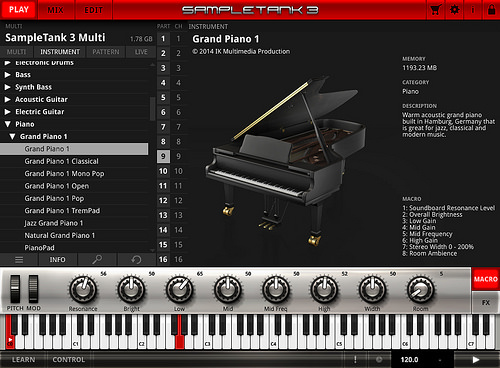Image resolution: width=500 pixels, height=368 pixels.
Task: Click the Mid gain knob
Action: click(228, 289)
